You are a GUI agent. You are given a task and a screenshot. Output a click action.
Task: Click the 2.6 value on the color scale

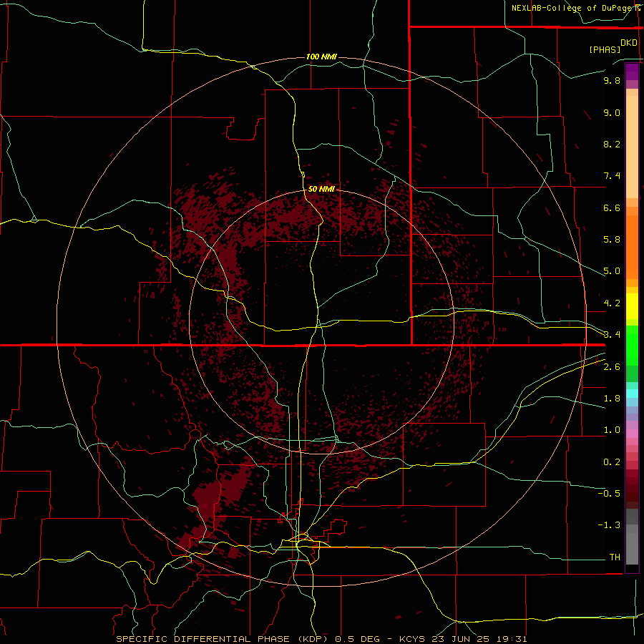pos(612,367)
